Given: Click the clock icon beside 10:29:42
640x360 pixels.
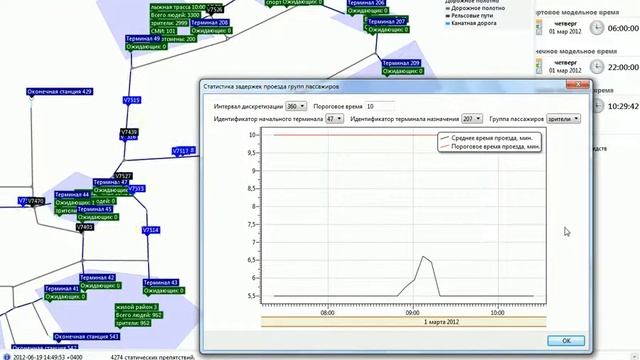Looking at the screenshot, I should [x=598, y=106].
